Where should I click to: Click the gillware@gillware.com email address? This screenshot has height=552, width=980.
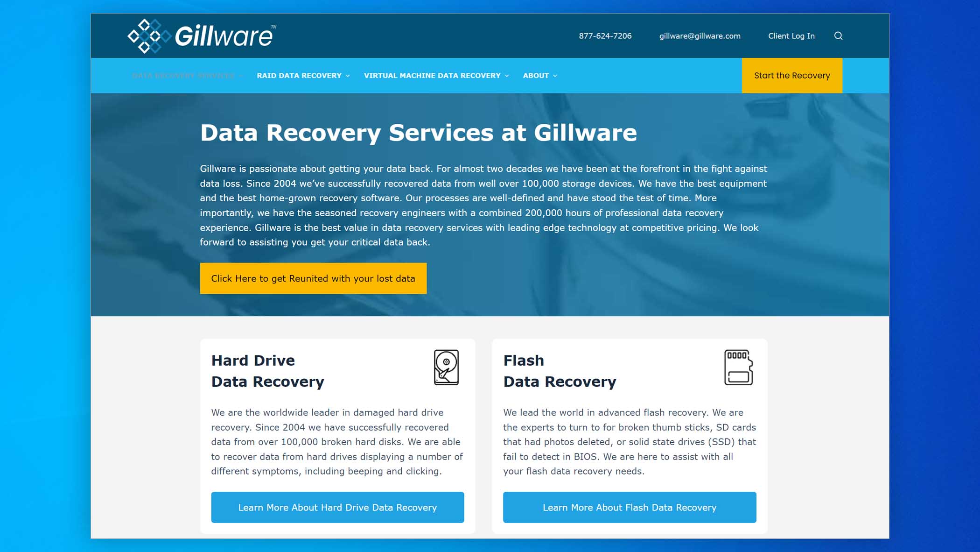700,35
